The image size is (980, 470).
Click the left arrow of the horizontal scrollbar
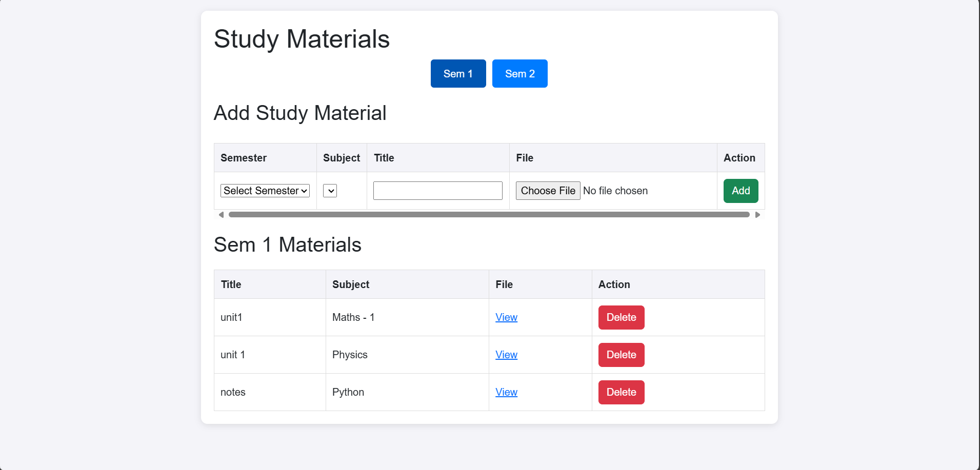221,215
